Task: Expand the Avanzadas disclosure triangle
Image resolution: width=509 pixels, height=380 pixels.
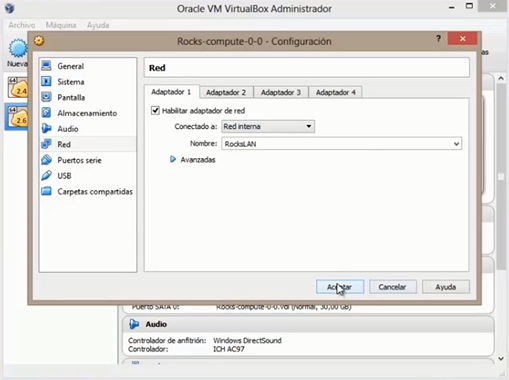Action: click(173, 159)
